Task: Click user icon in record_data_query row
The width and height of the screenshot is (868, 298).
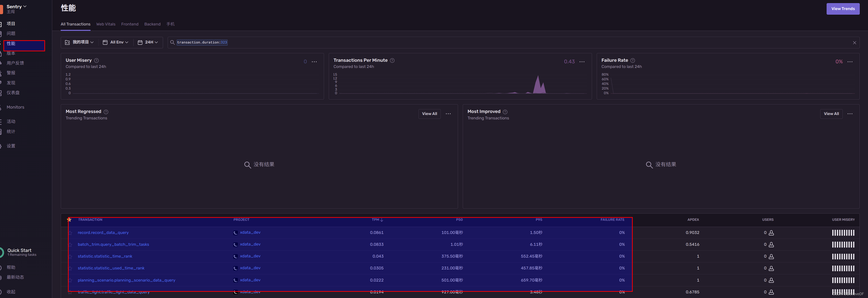Action: tap(771, 233)
